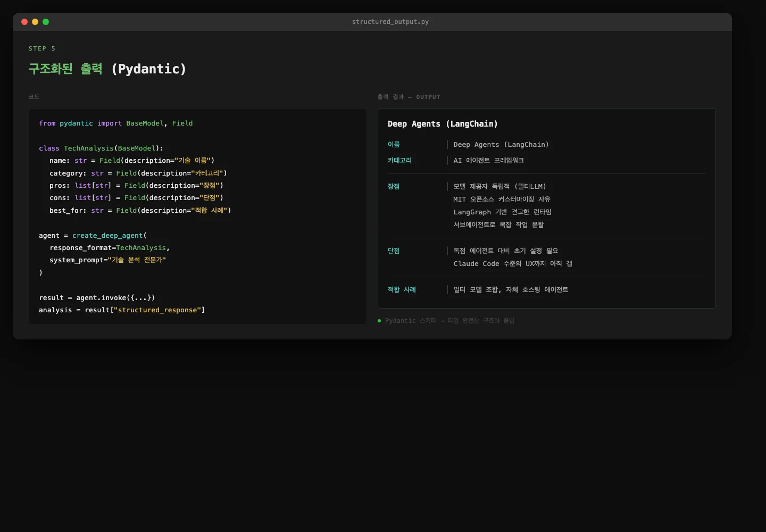Click the pydantic import line in code
The image size is (766, 532).
[115, 123]
